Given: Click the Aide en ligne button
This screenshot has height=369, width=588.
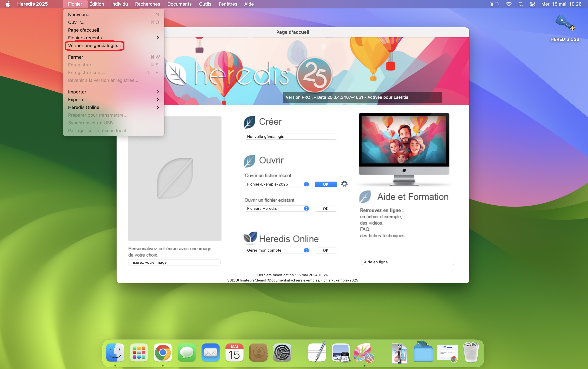Looking at the screenshot, I should (x=407, y=262).
